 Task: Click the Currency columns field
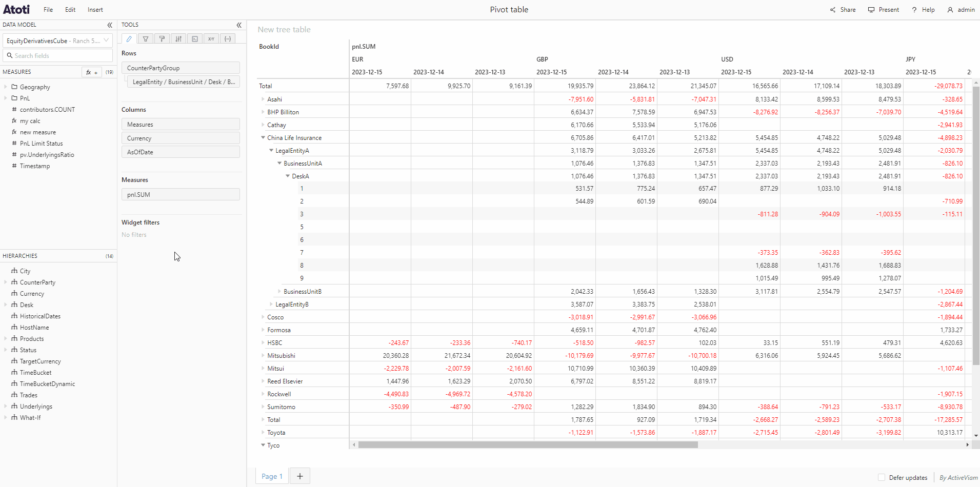coord(181,138)
